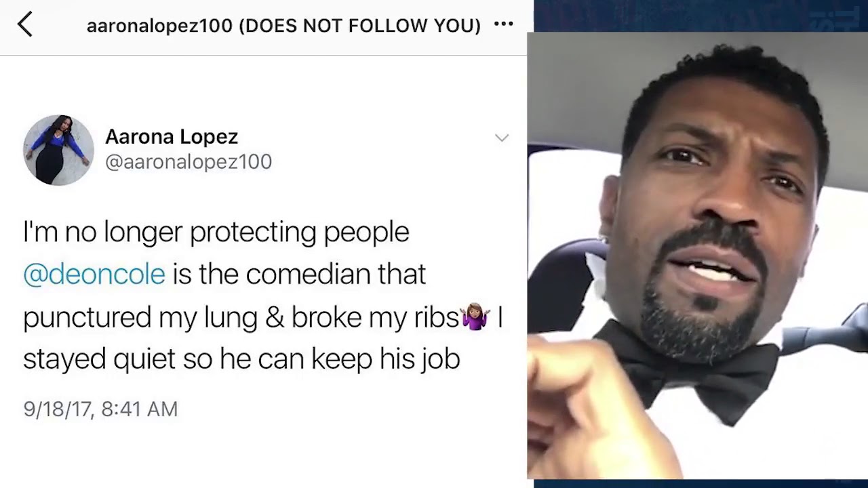Click "is the comedian that" text
868x488 pixels.
pos(299,274)
